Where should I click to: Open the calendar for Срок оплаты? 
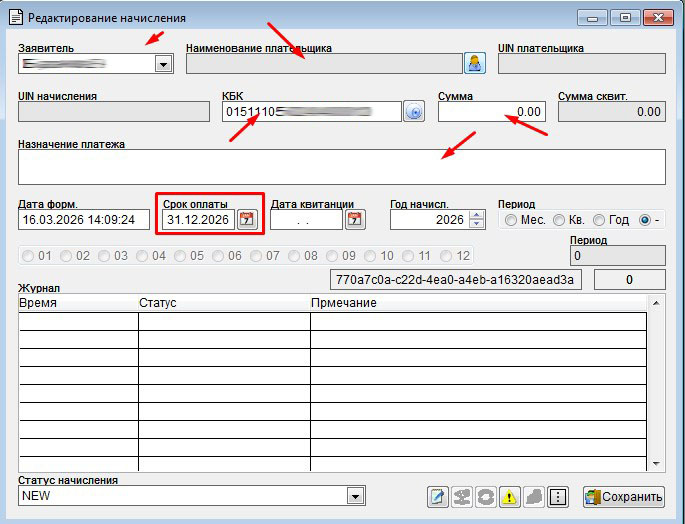pyautogui.click(x=246, y=219)
